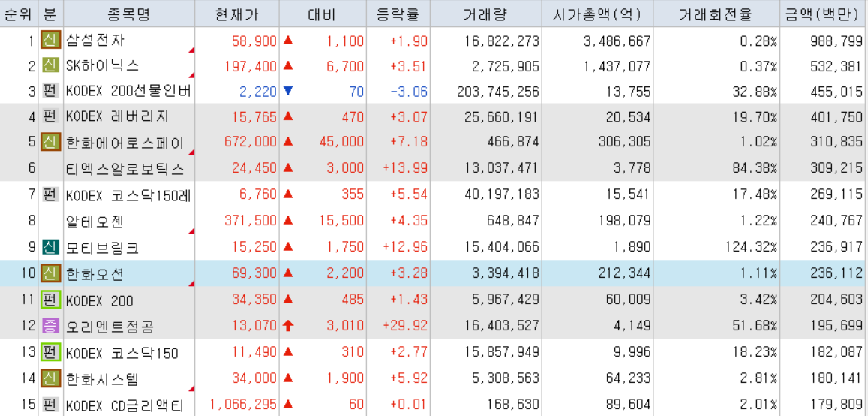Select the KODEX 코스닥150레 stock name
This screenshot has height=416, width=868.
128,195
